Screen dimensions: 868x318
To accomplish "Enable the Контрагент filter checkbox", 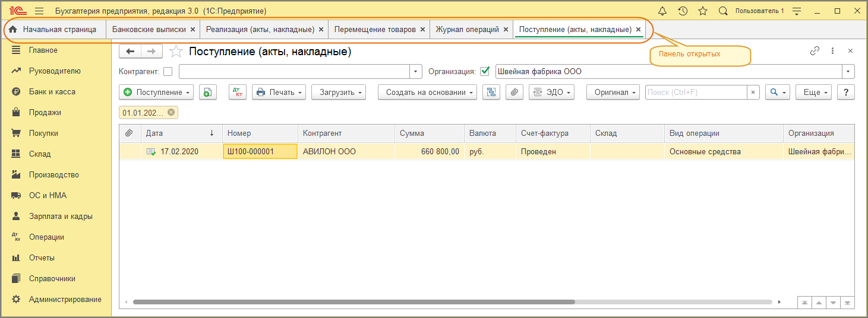I will [x=168, y=72].
